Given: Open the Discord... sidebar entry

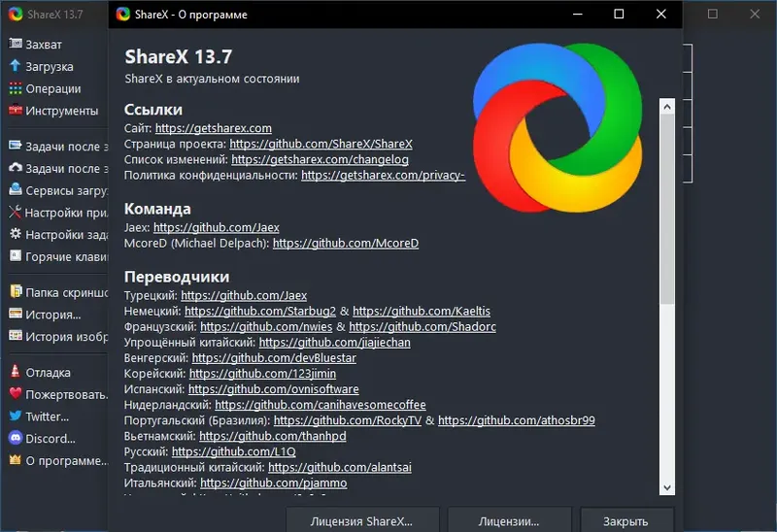Looking at the screenshot, I should pos(51,439).
